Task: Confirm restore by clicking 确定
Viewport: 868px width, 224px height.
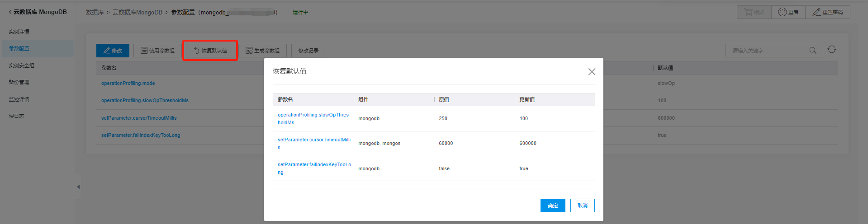Action: click(553, 205)
